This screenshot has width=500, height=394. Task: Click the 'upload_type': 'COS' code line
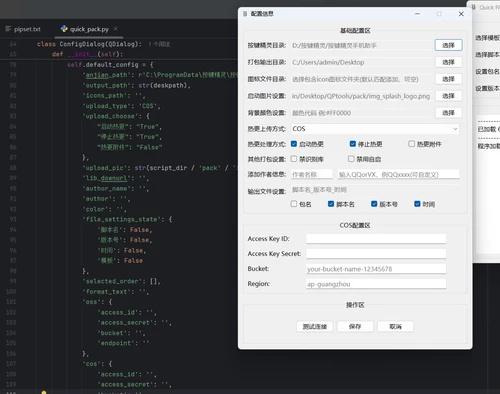tap(122, 106)
